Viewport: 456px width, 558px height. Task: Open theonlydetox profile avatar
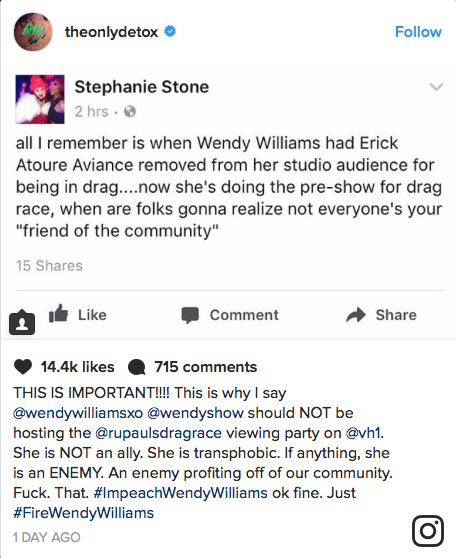point(33,32)
